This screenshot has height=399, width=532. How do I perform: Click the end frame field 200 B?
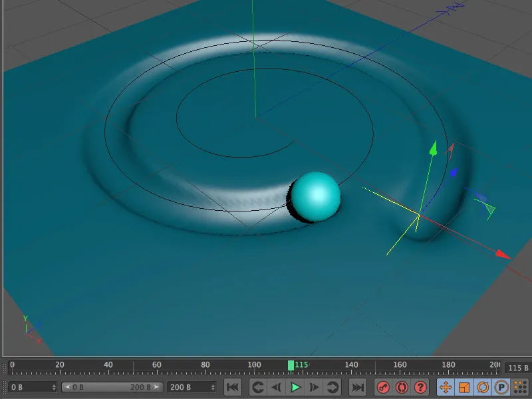(x=192, y=387)
